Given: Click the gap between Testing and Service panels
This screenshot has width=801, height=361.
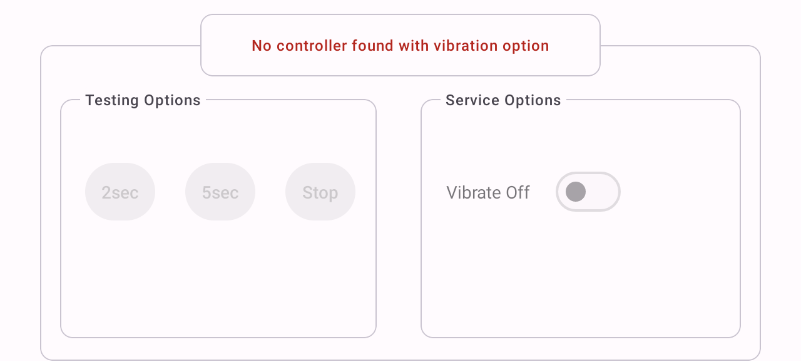Looking at the screenshot, I should (x=398, y=219).
